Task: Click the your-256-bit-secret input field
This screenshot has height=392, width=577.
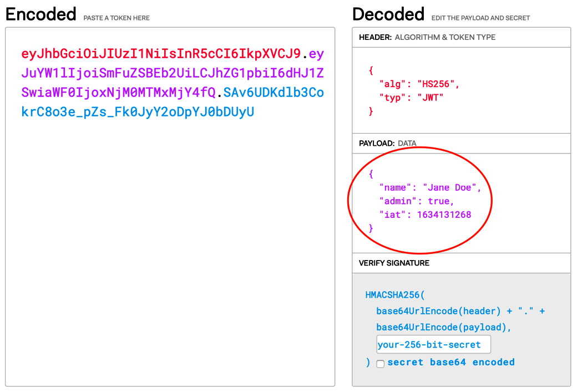Action: click(x=433, y=344)
